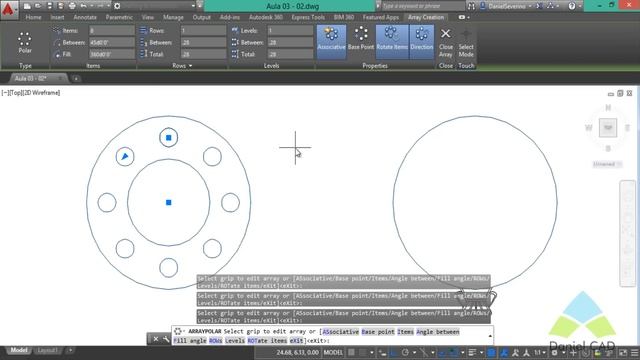This screenshot has height=360, width=640.
Task: Click the arrow grip on upper-left hole
Action: 125,156
